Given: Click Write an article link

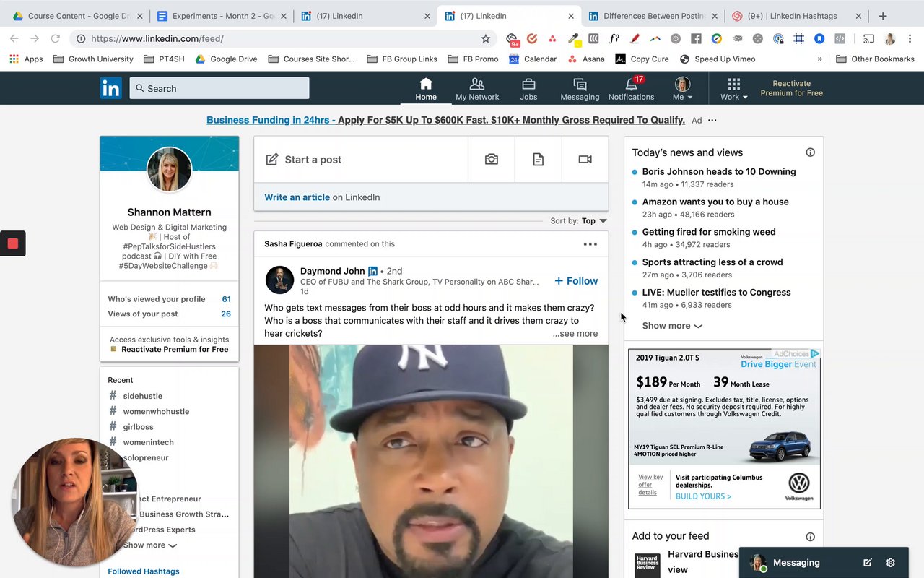Looking at the screenshot, I should (x=297, y=197).
